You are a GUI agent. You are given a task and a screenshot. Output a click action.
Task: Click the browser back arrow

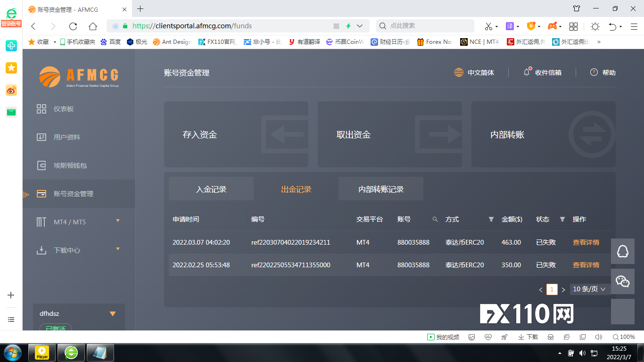[33, 26]
